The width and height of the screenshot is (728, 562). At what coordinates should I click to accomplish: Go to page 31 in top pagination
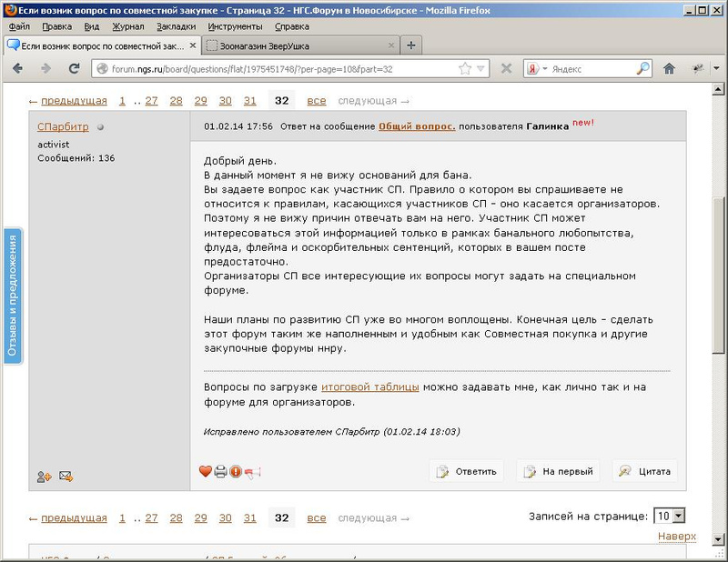tap(250, 101)
